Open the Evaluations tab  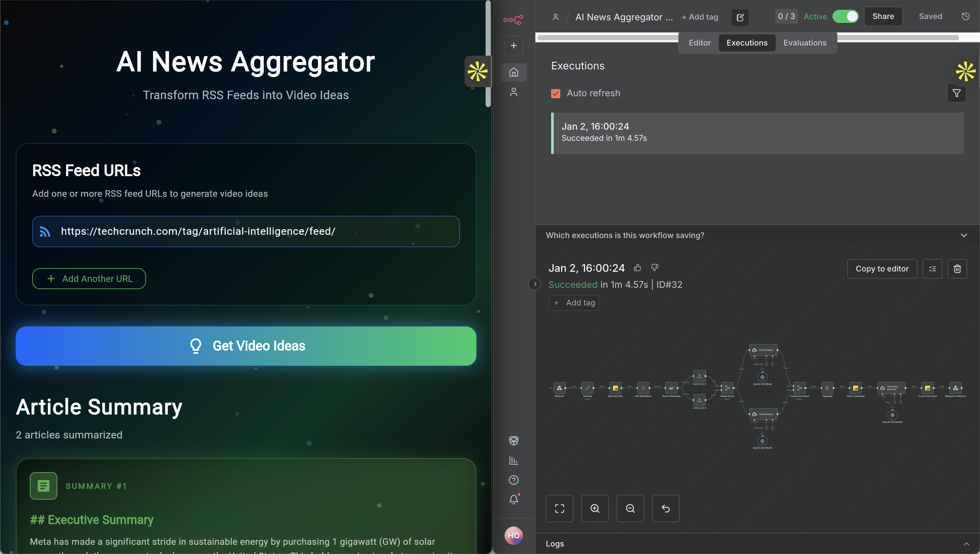pyautogui.click(x=805, y=43)
